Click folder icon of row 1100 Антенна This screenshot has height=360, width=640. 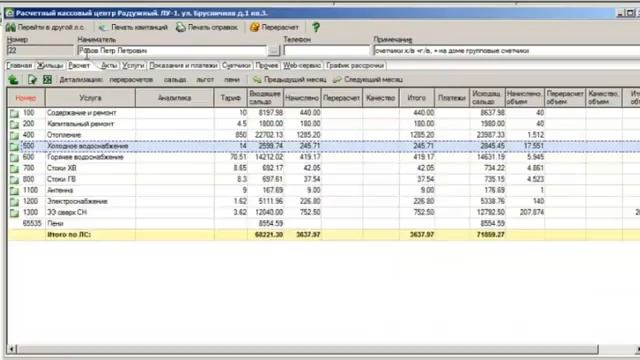[14, 190]
